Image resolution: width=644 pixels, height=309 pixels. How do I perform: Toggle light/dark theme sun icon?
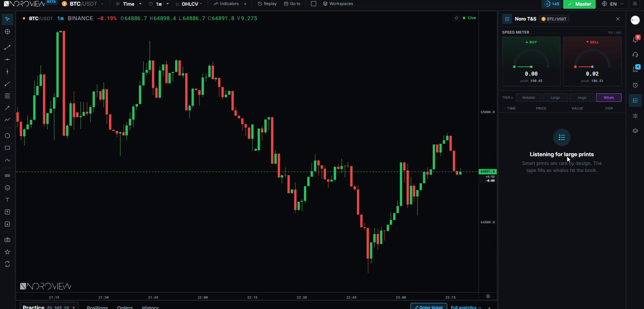click(635, 4)
